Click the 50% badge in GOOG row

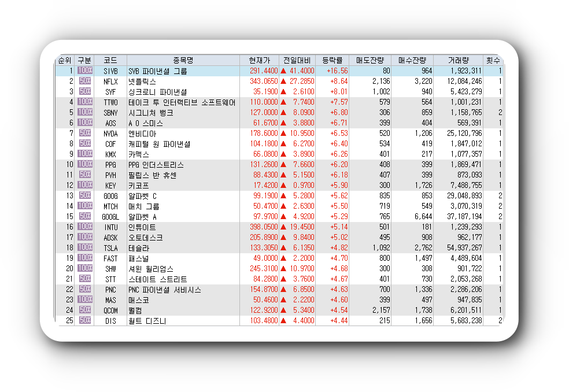point(85,195)
